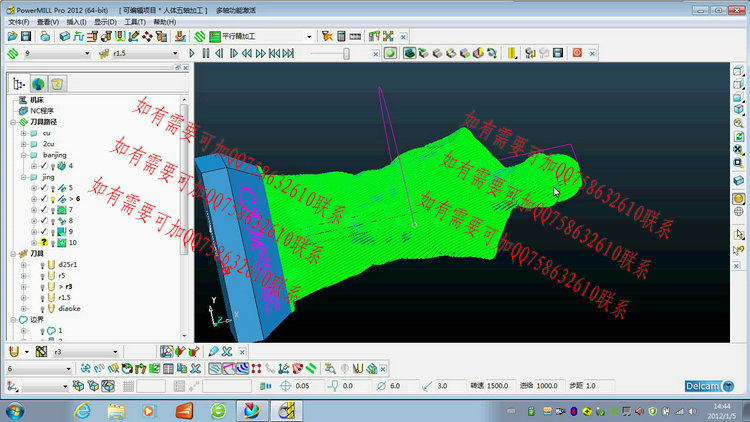Image resolution: width=750 pixels, height=422 pixels.
Task: Save ViewMILL state disk icon
Action: [558, 53]
